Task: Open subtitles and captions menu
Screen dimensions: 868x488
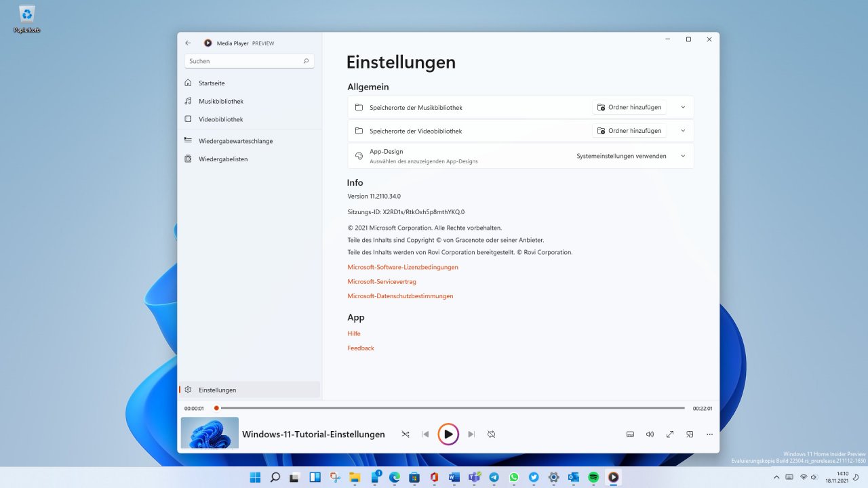Action: point(630,434)
